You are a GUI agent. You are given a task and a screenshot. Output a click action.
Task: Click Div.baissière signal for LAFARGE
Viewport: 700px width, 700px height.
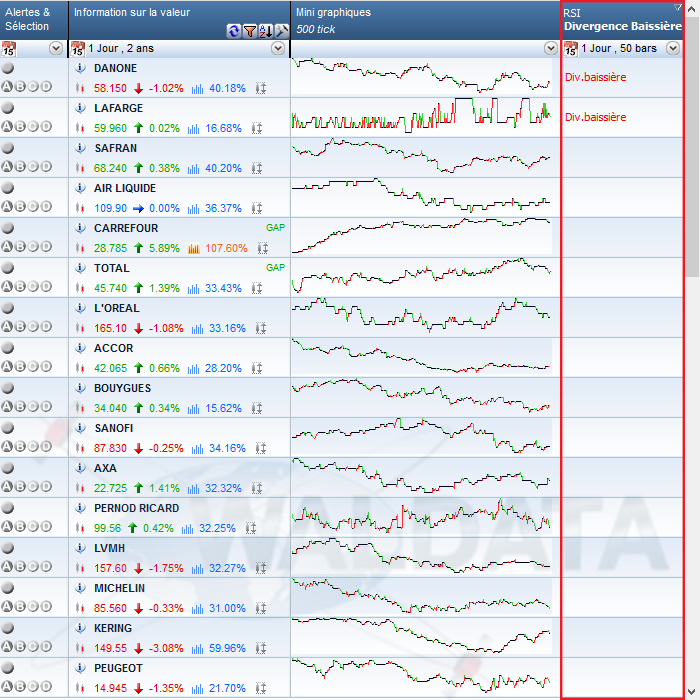pyautogui.click(x=596, y=117)
